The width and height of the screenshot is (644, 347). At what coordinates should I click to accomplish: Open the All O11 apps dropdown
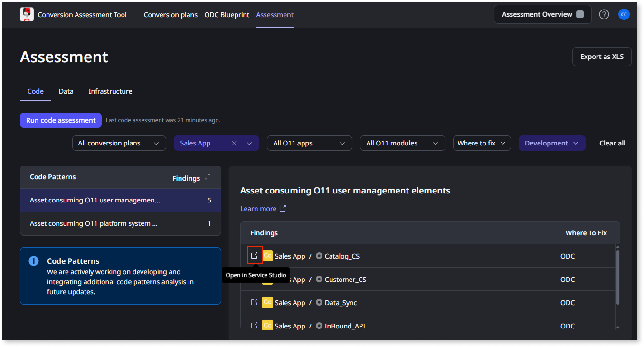pyautogui.click(x=310, y=143)
